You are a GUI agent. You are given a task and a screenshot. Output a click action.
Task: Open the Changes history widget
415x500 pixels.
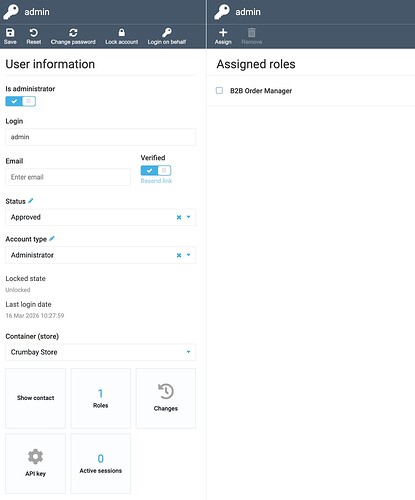pyautogui.click(x=166, y=398)
